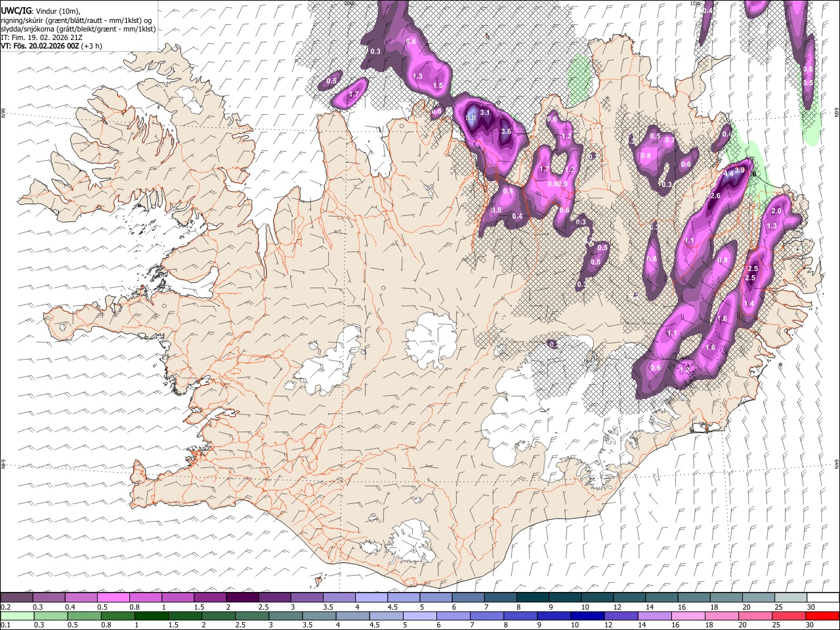Image resolution: width=840 pixels, height=630 pixels.
Task: Click the 3.6 snowfall value on the map
Action: 506,131
